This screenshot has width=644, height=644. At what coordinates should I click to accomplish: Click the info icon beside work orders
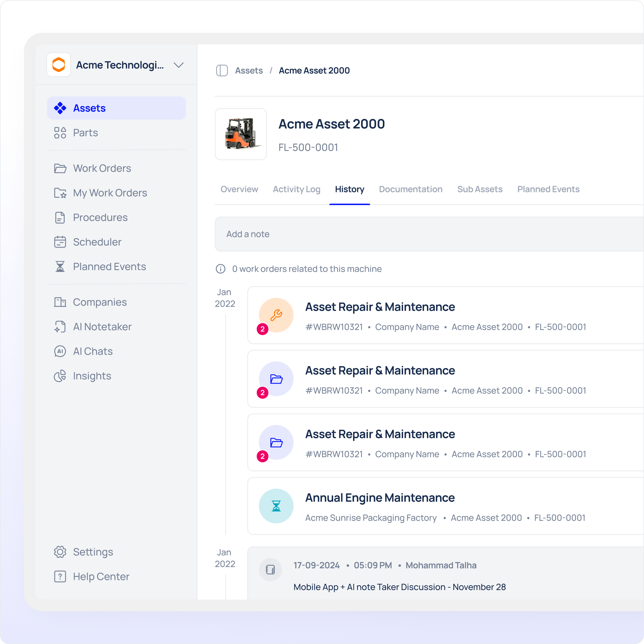click(x=221, y=269)
